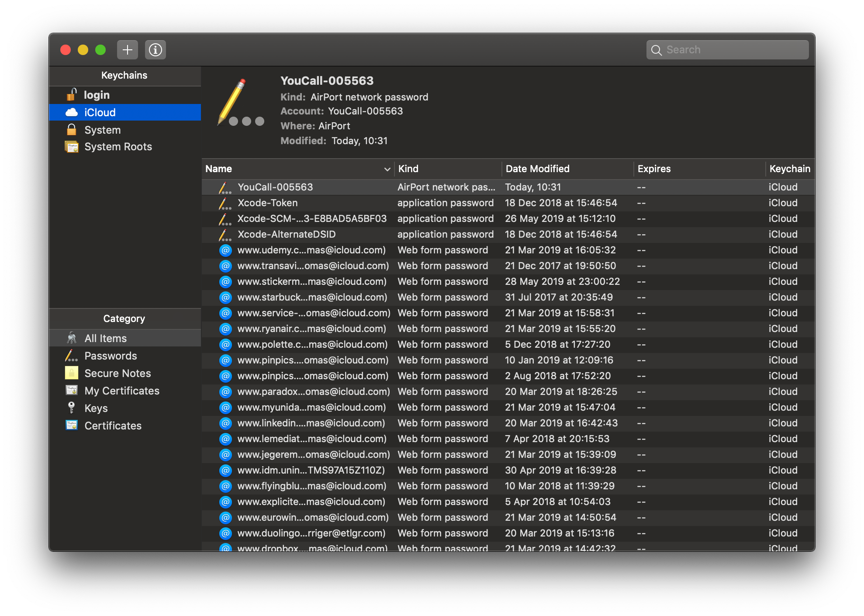The width and height of the screenshot is (864, 616).
Task: Click the @ icon beside www.linkedin entry
Action: point(225,423)
